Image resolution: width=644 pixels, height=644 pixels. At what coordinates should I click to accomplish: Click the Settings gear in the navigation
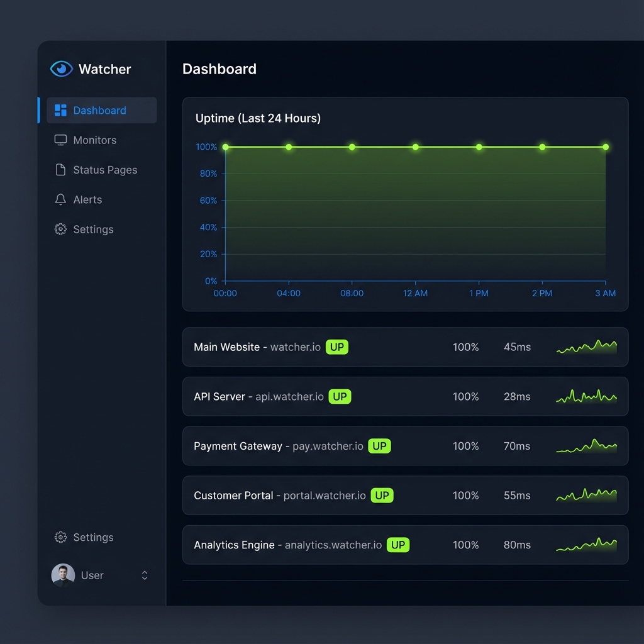click(60, 230)
